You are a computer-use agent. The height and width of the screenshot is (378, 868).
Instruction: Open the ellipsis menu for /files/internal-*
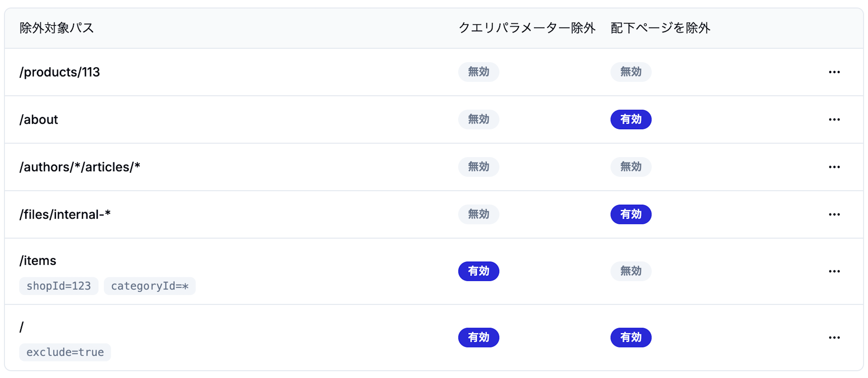coord(834,215)
